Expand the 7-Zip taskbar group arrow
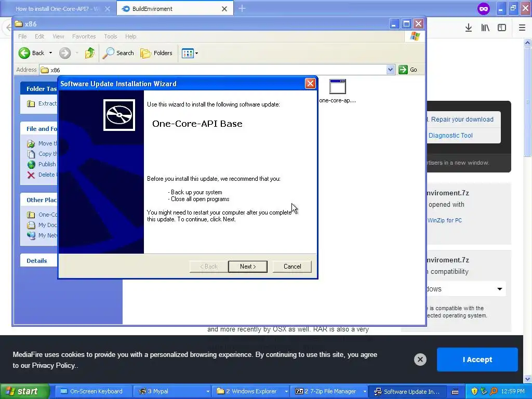 tap(365, 392)
